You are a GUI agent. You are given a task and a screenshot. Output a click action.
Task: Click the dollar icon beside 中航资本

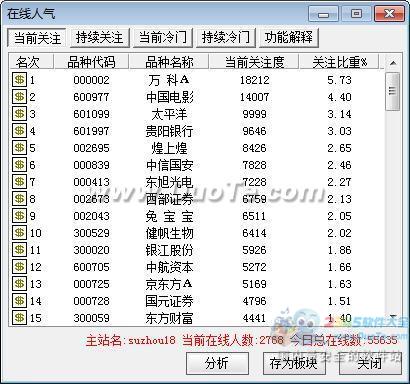pos(19,267)
